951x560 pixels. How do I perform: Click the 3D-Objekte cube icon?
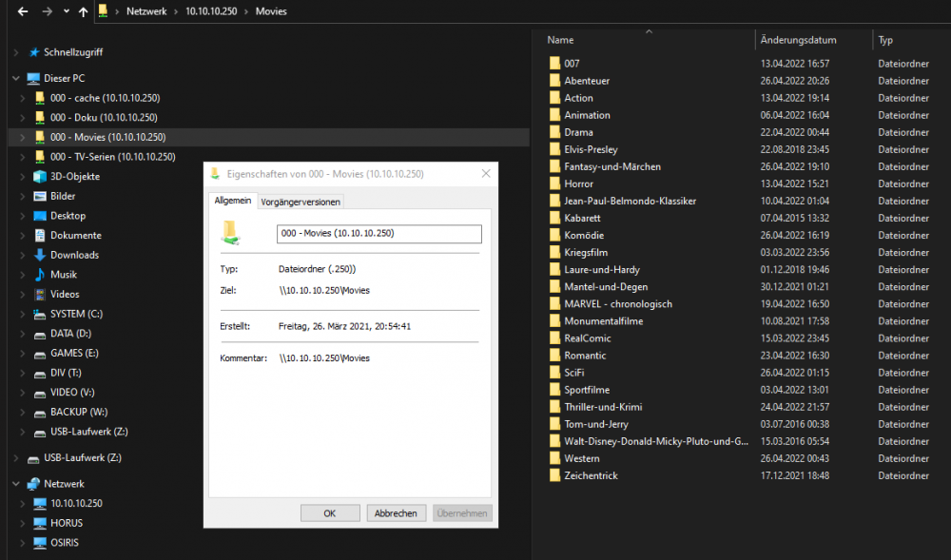click(x=40, y=176)
